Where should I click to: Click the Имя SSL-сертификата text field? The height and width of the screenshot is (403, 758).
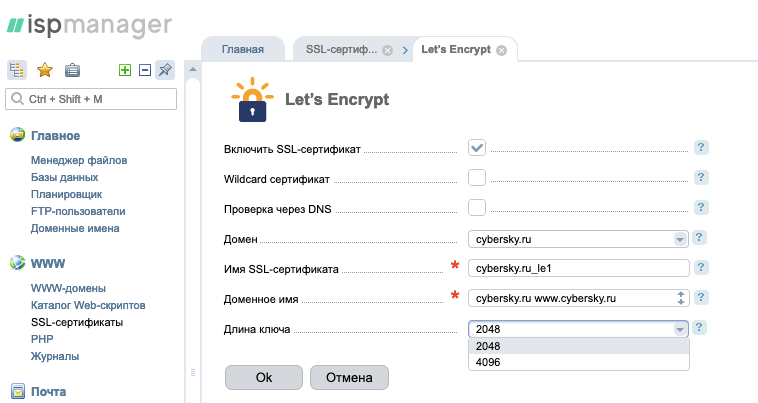coord(580,268)
